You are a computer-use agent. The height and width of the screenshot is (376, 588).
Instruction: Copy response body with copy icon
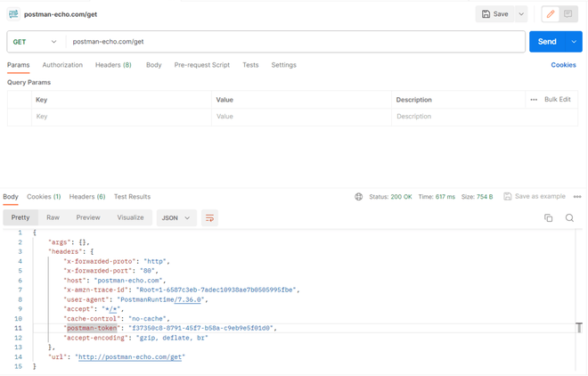(x=548, y=217)
